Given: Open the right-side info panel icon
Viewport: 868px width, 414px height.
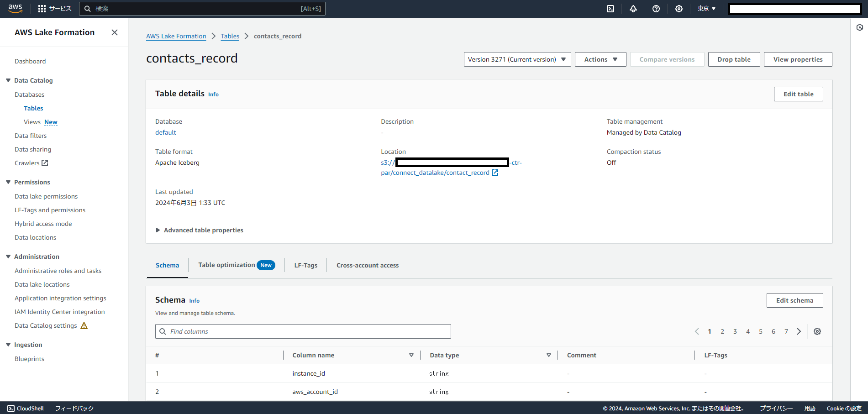Looking at the screenshot, I should point(860,28).
